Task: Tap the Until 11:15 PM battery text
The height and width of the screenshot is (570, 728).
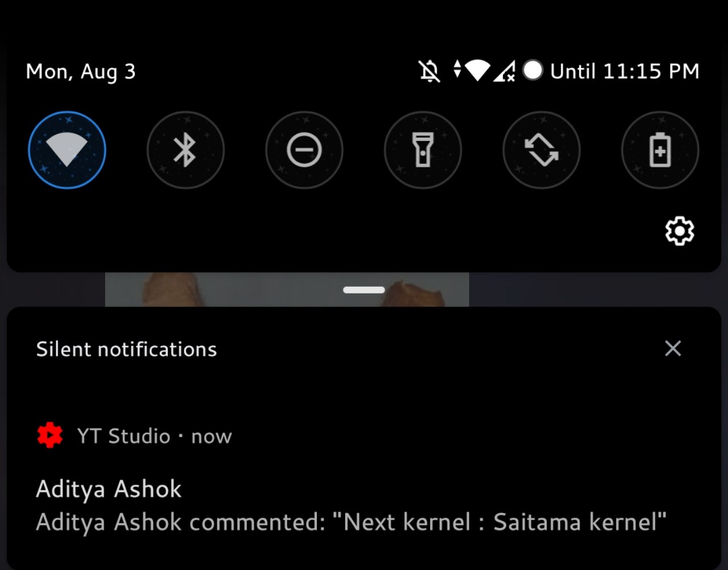Action: click(624, 71)
